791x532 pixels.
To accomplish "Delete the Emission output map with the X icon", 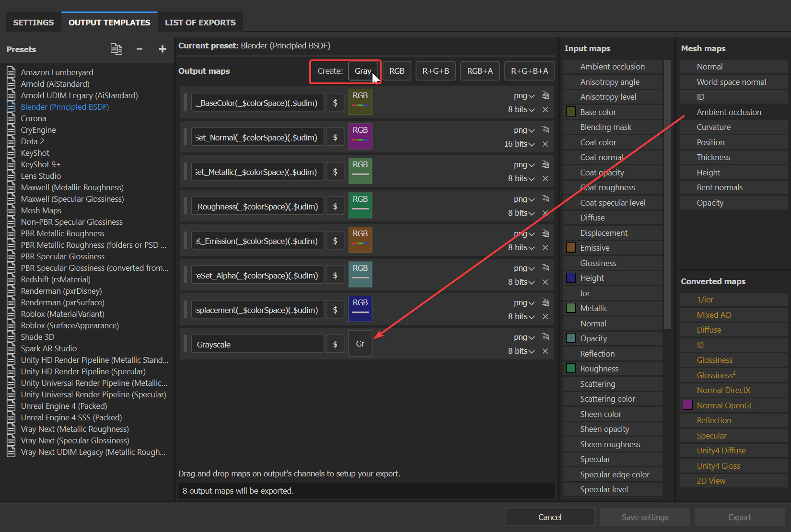I will click(x=545, y=247).
